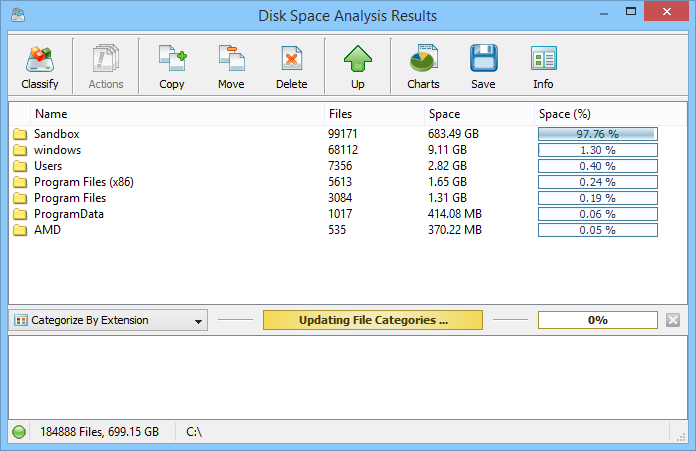The height and width of the screenshot is (451, 696).
Task: Minimize the Disk Space Analysis window
Action: coord(604,13)
